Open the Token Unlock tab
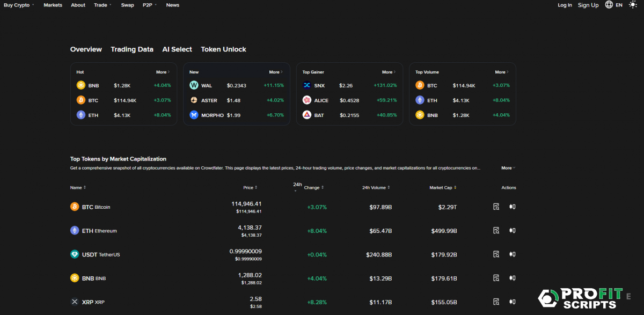 pyautogui.click(x=223, y=49)
